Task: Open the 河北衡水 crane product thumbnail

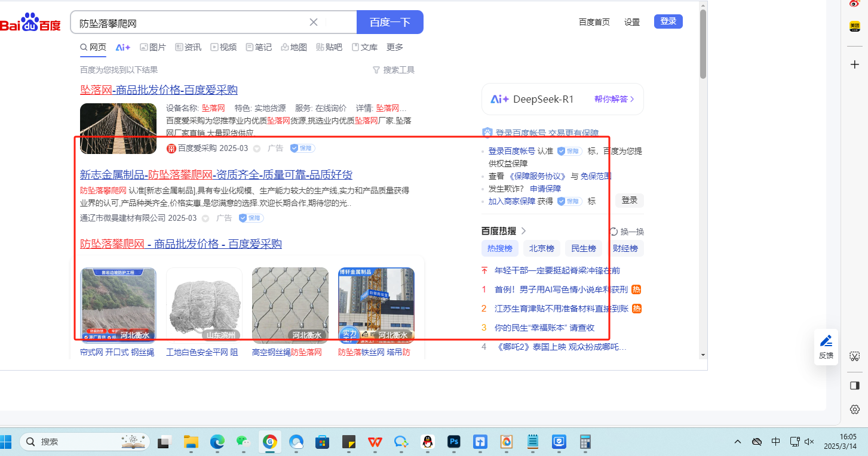Action: (376, 304)
